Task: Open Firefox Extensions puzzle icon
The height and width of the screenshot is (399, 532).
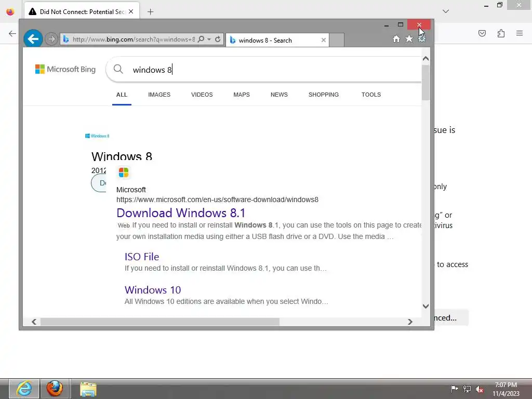Action: click(x=501, y=33)
